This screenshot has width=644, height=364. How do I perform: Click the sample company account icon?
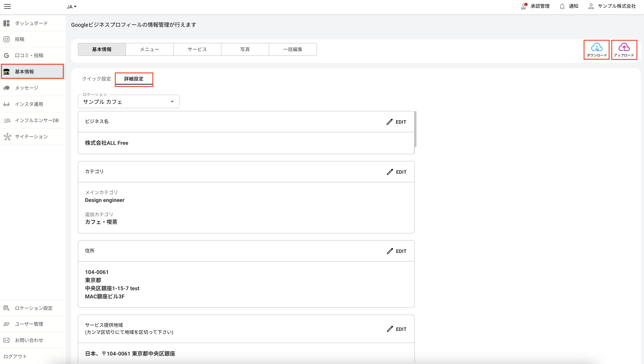coord(591,6)
